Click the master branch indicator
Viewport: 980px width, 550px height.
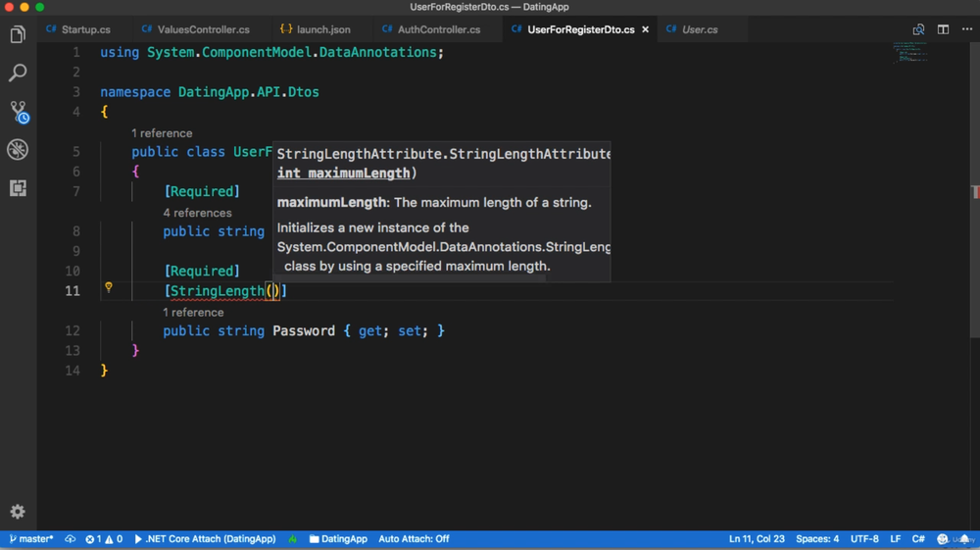pos(31,539)
